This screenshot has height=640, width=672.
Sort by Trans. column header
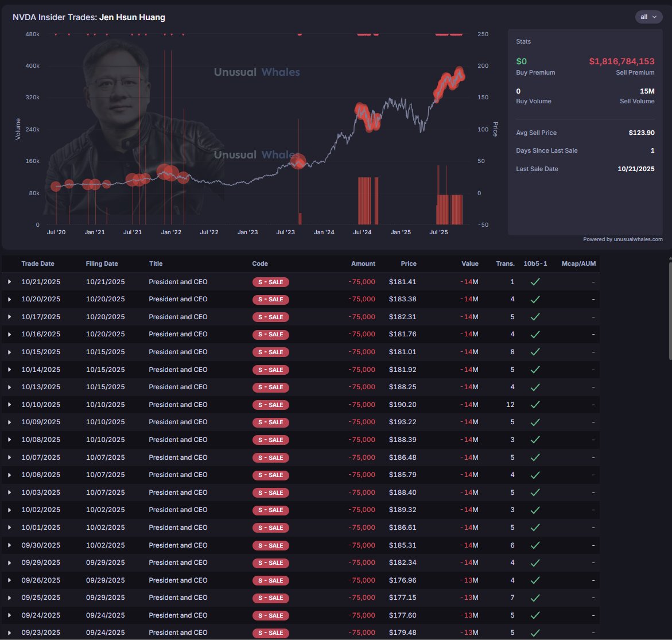click(x=505, y=263)
